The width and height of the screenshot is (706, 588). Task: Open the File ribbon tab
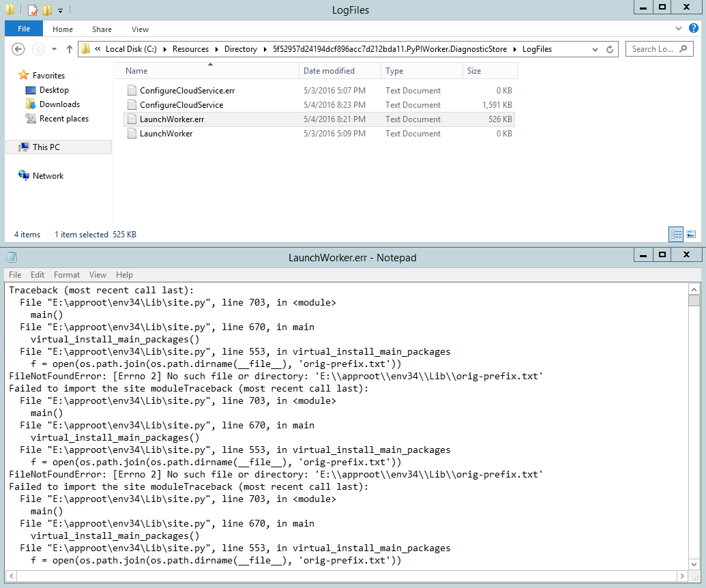point(24,29)
